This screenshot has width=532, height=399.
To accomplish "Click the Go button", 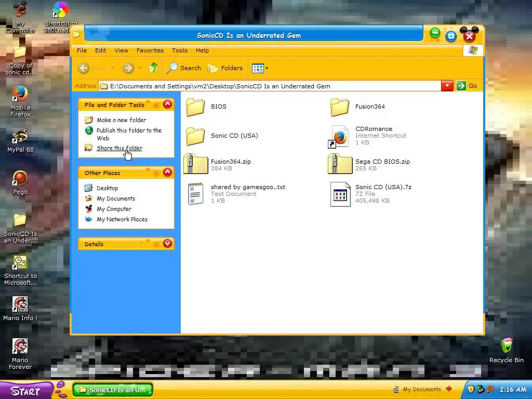I will [467, 86].
